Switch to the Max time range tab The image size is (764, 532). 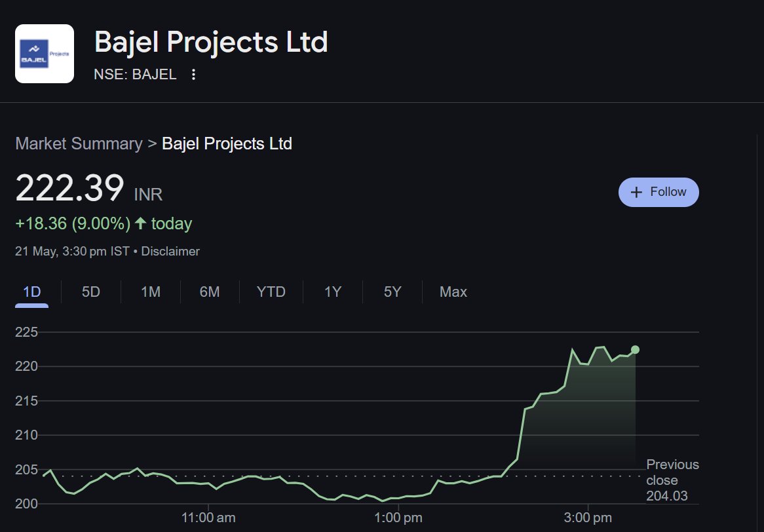(453, 292)
